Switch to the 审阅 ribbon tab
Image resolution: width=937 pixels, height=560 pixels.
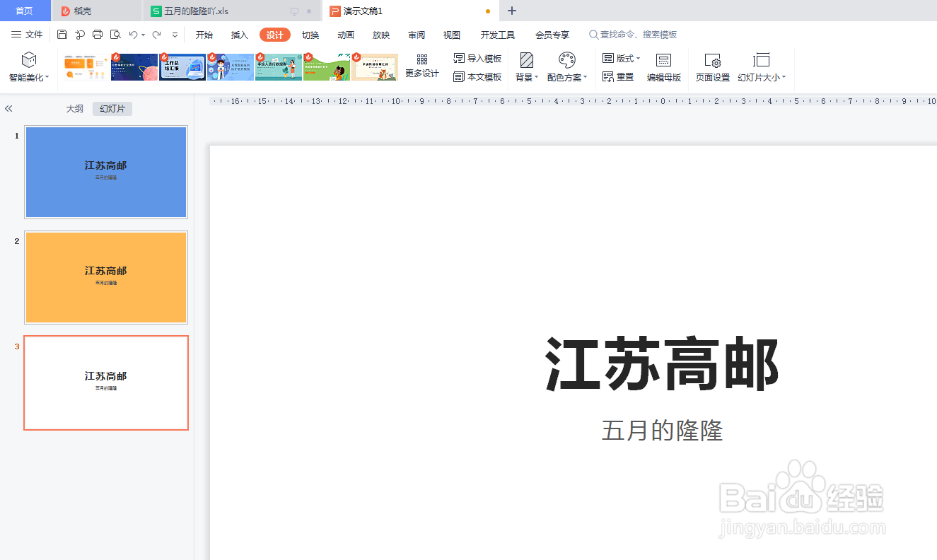point(417,35)
